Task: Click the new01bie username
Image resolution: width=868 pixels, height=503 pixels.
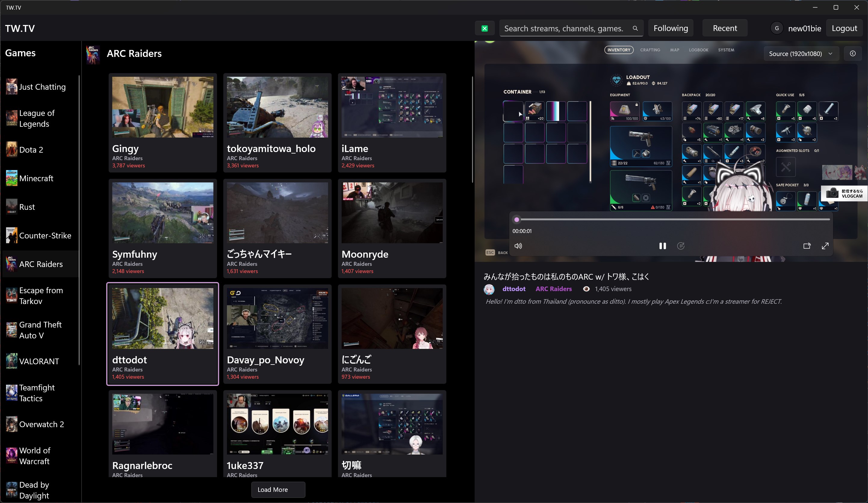Action: coord(804,28)
